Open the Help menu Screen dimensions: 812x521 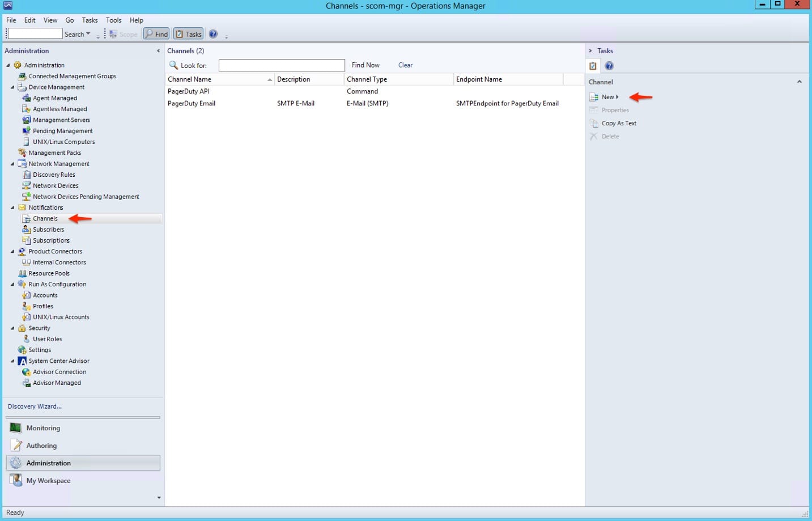click(x=137, y=20)
